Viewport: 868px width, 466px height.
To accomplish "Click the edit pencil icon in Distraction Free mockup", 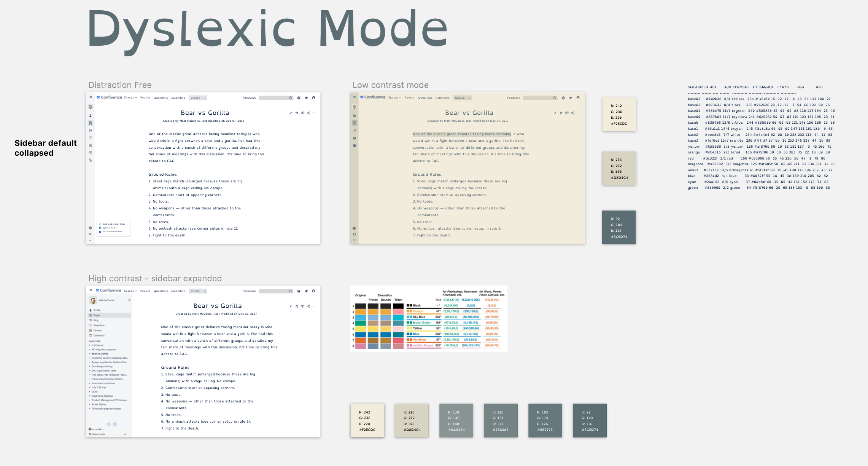I will 291,113.
